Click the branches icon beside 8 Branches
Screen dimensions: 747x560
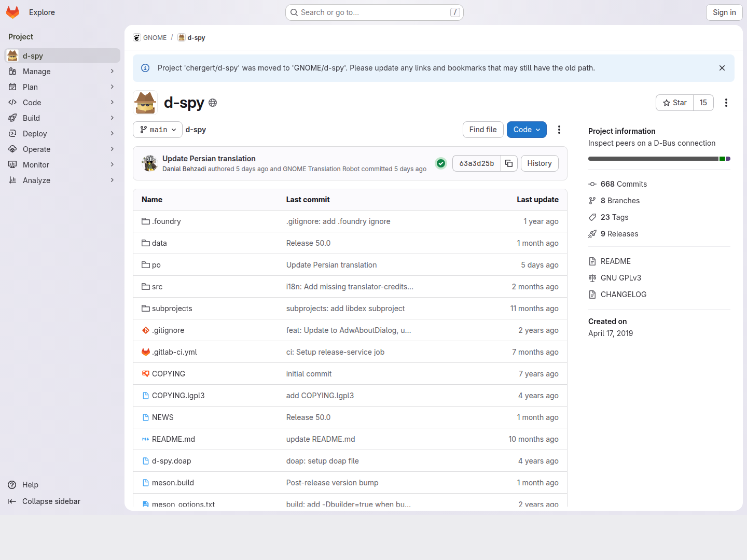point(592,201)
